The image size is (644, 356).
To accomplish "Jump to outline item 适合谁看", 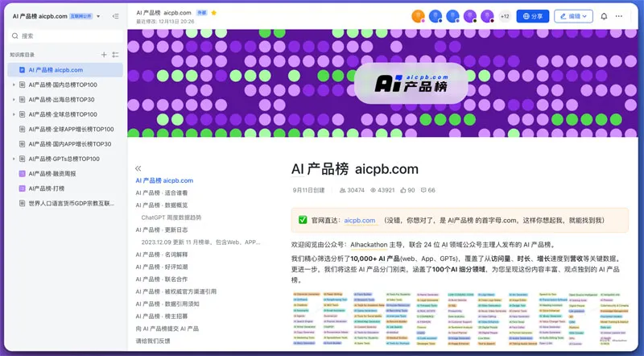I will (x=162, y=192).
